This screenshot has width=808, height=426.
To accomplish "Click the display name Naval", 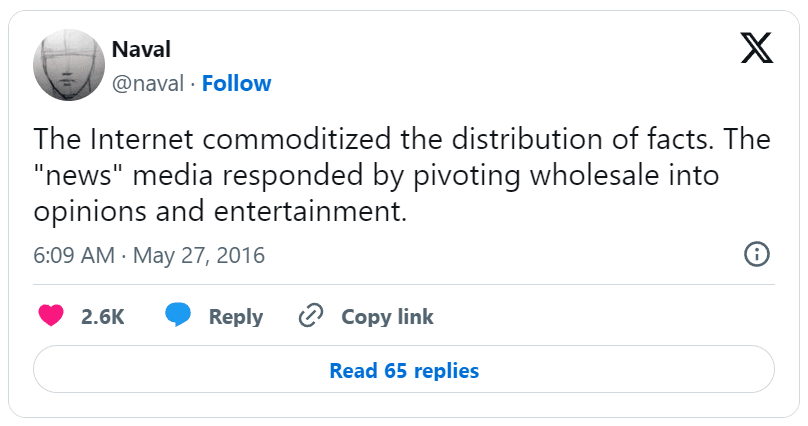I will (x=139, y=49).
